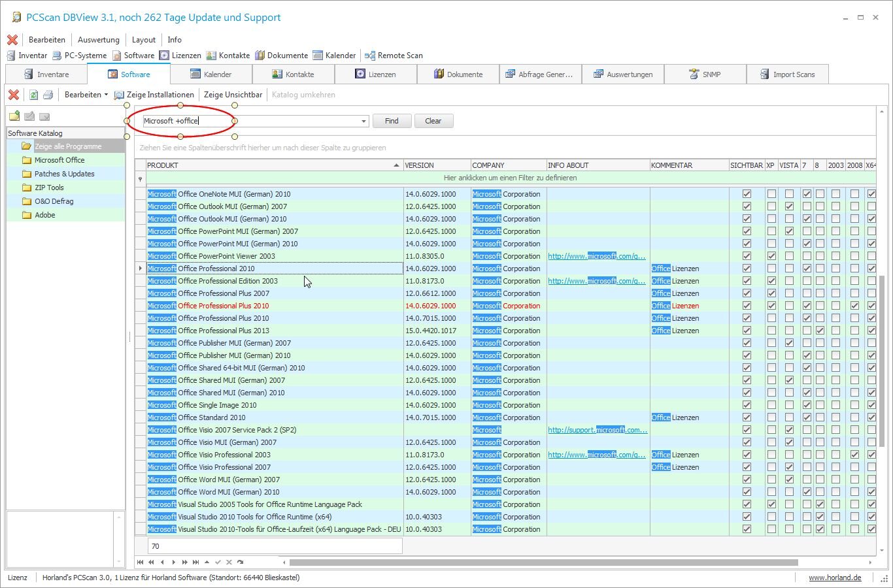Click the Kalender button in the main icon toolbar

[335, 56]
